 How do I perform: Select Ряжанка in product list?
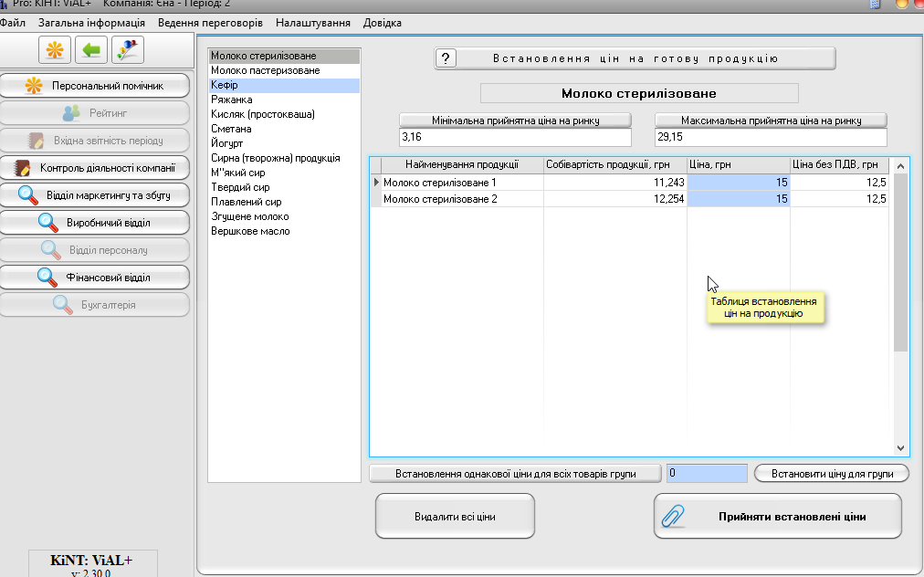[284, 100]
